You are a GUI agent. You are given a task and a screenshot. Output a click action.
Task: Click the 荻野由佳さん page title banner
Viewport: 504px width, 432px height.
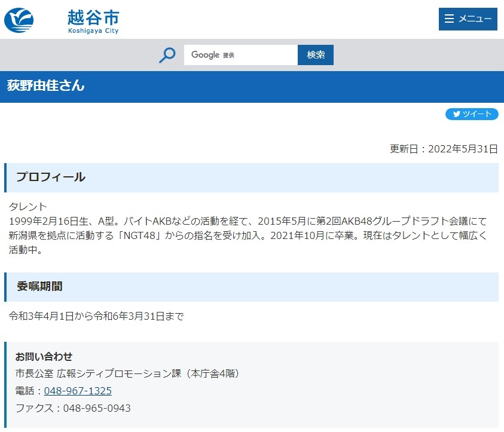pos(46,86)
